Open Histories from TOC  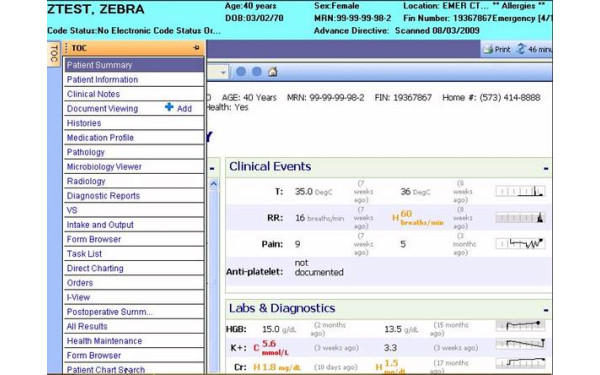(x=134, y=123)
